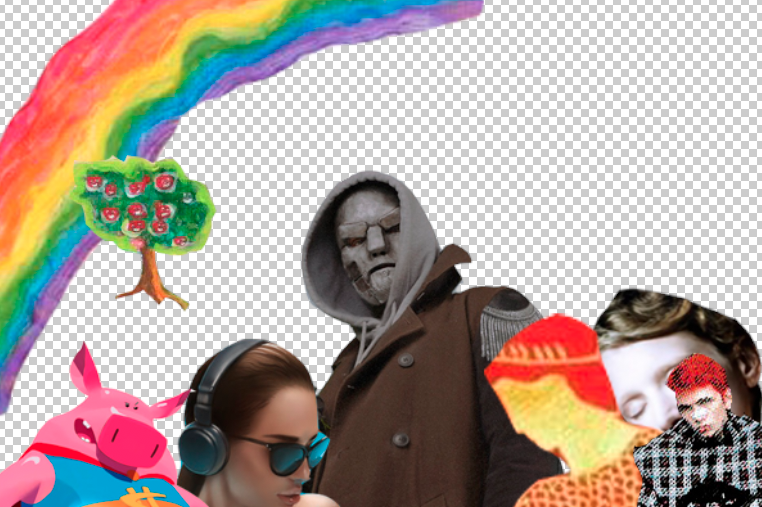Screen dimensions: 762x507
Task: Select the gray masked face of hooded figure
Action: [x=369, y=243]
